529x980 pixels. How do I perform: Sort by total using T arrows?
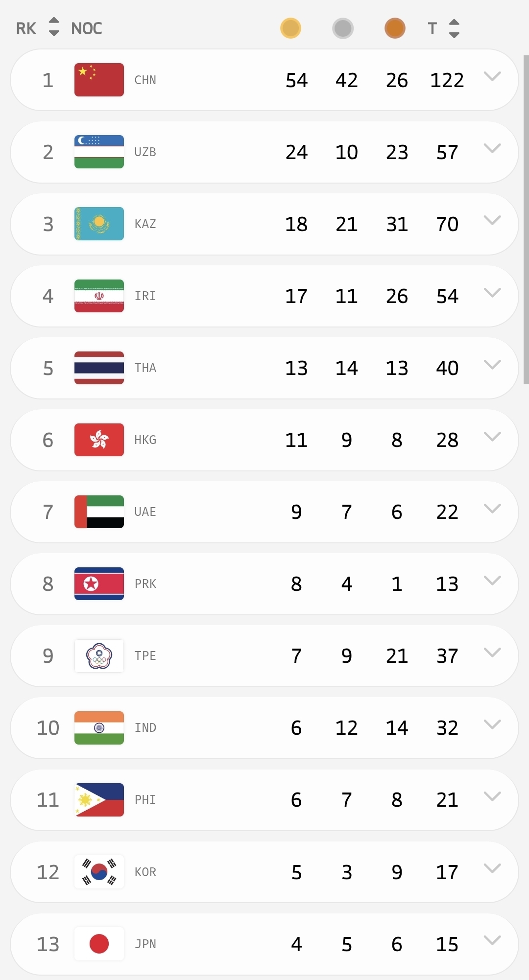pyautogui.click(x=454, y=28)
